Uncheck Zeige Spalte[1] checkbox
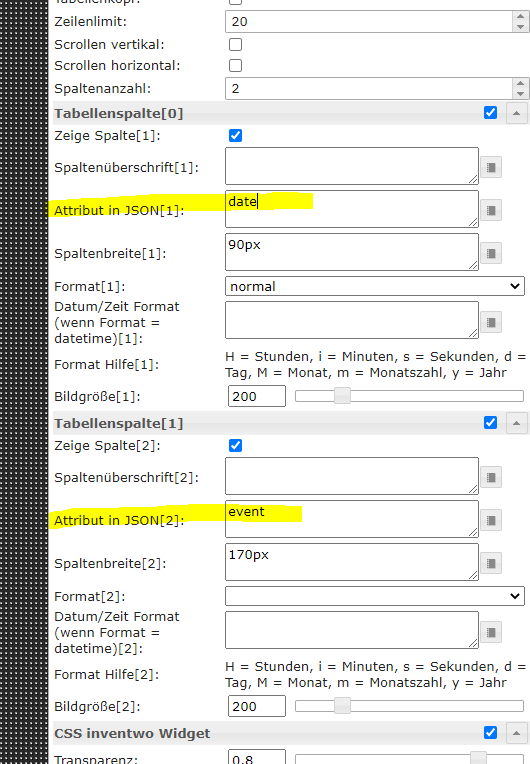 pos(235,135)
